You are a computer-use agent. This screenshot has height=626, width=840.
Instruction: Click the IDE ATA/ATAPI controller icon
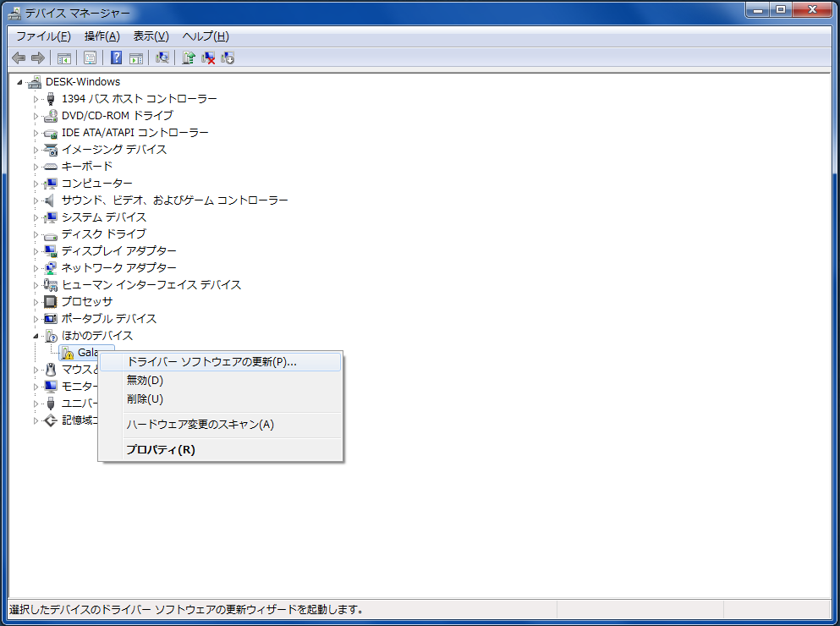[x=51, y=133]
